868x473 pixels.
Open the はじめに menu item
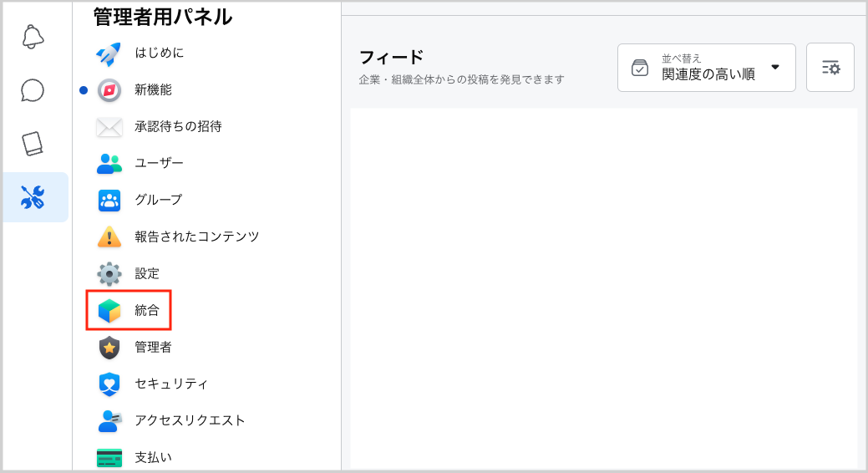pyautogui.click(x=159, y=53)
